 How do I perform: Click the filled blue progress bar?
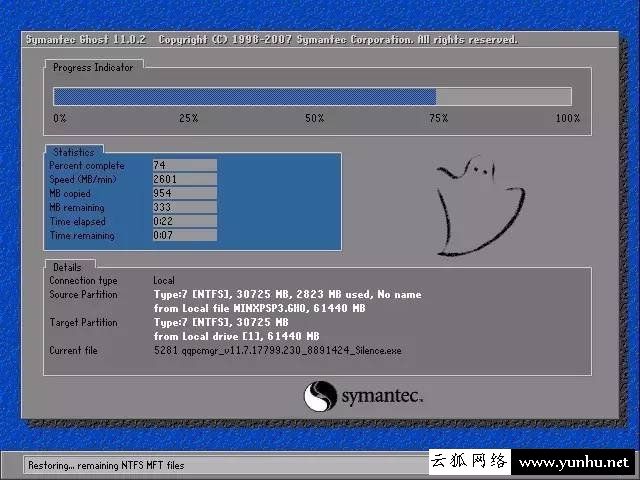tap(244, 97)
